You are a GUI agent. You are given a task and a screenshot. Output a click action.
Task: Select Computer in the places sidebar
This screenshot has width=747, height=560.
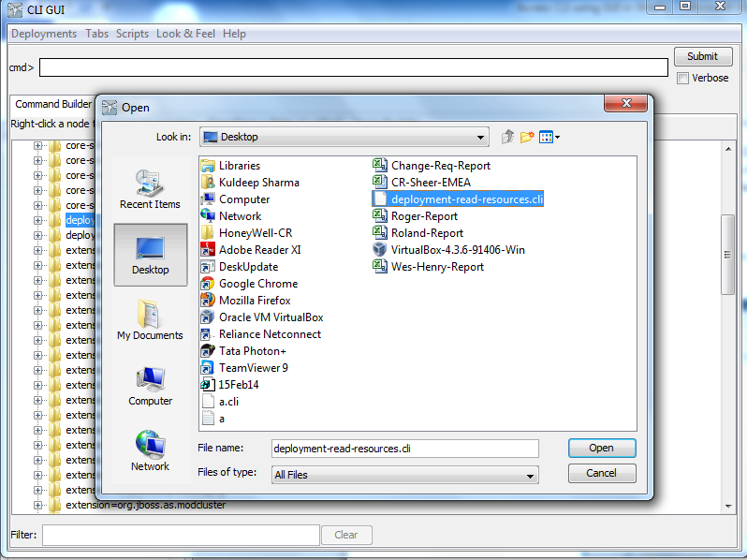[150, 386]
